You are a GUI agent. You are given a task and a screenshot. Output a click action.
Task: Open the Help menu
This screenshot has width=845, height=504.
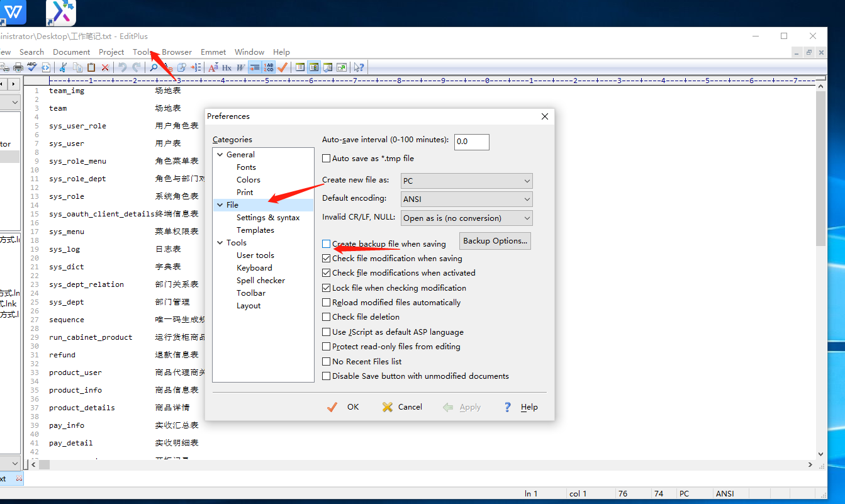click(281, 52)
